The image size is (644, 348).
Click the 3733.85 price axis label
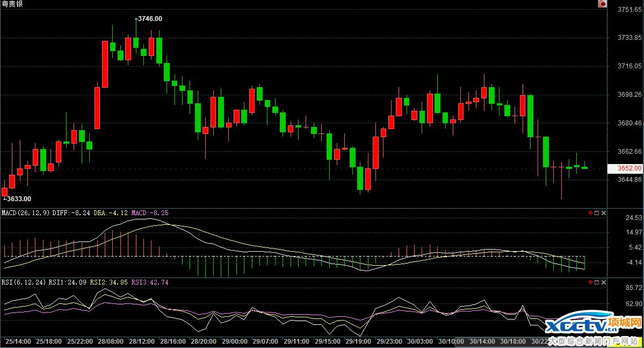click(x=629, y=38)
